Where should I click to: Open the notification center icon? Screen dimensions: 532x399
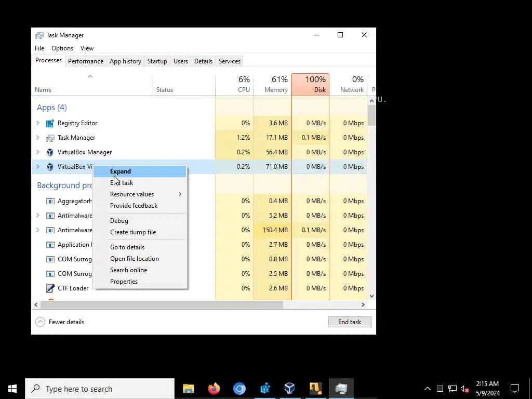click(515, 389)
